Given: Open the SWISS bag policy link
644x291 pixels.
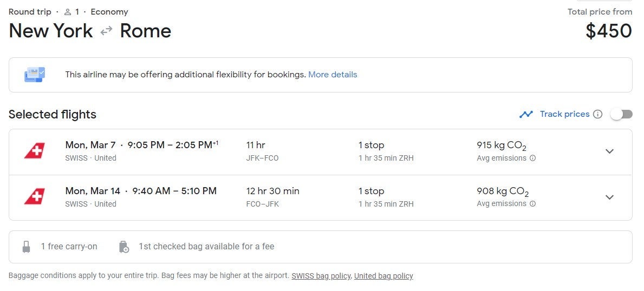Looking at the screenshot, I should [x=321, y=276].
